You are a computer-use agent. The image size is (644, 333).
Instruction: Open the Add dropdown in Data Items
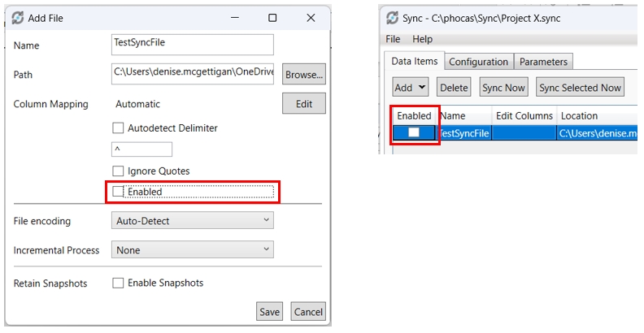pyautogui.click(x=410, y=87)
